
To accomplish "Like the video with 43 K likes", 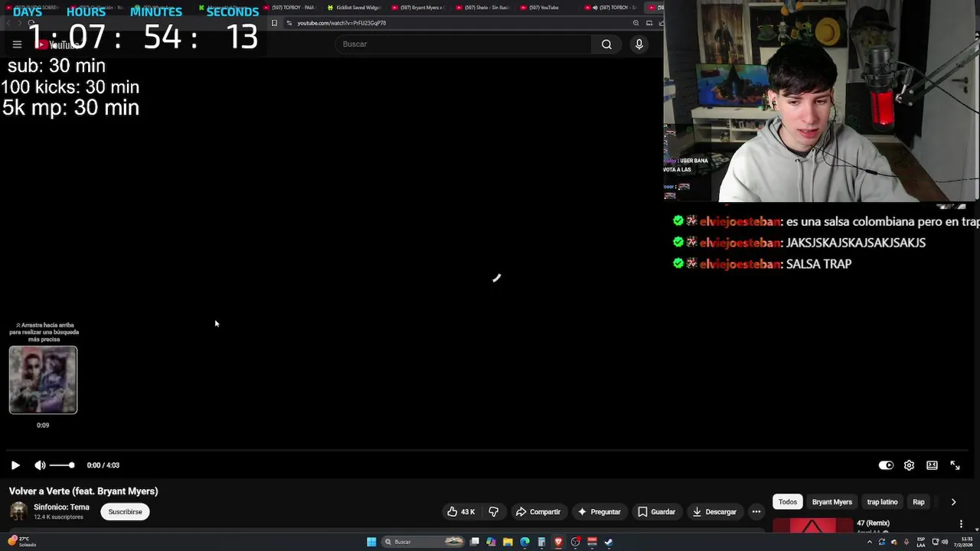I will [x=462, y=512].
